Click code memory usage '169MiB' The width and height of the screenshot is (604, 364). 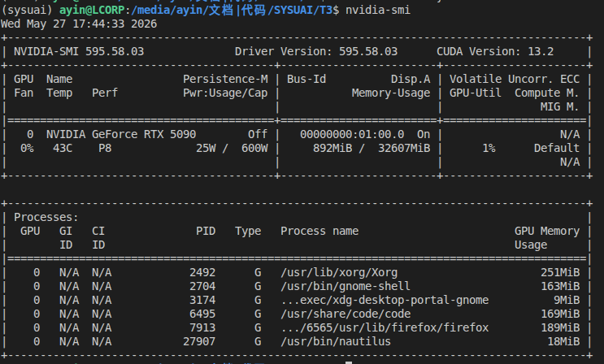560,314
